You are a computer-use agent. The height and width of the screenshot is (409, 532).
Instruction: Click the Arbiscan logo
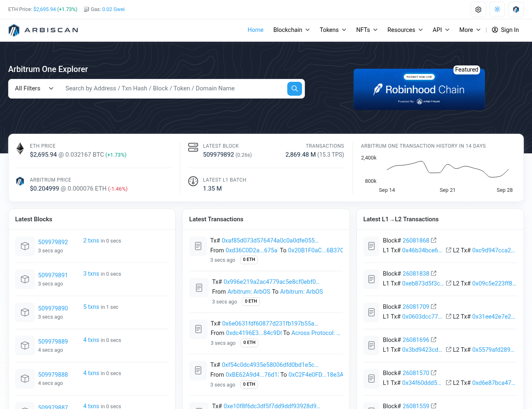tap(43, 30)
